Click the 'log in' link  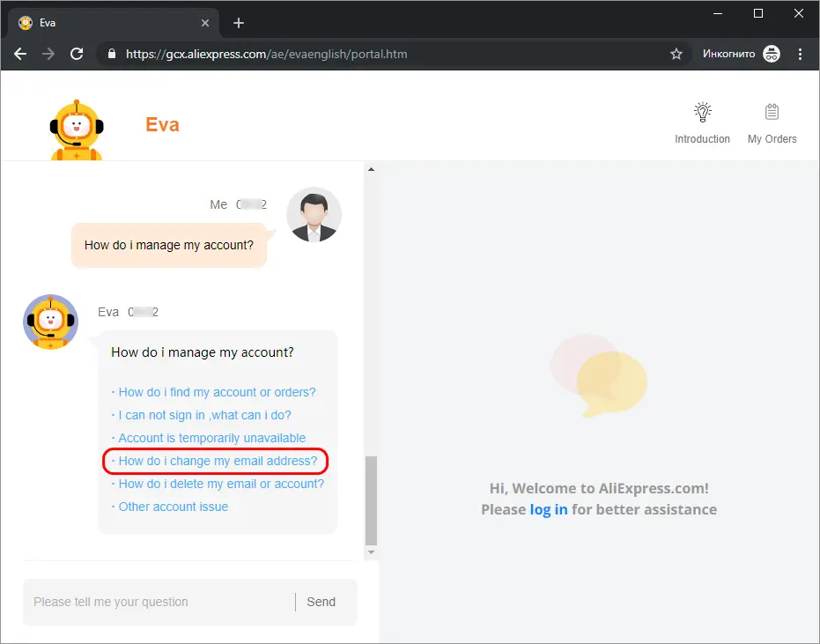[549, 509]
